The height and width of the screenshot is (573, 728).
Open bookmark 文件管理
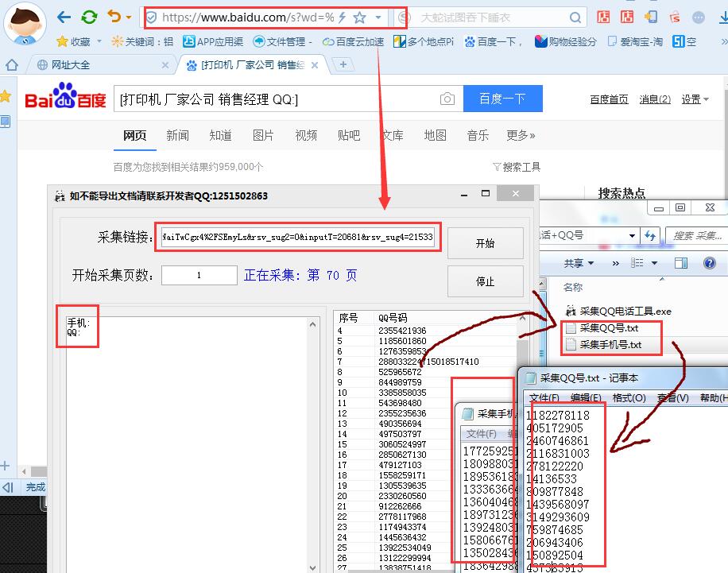tap(282, 42)
